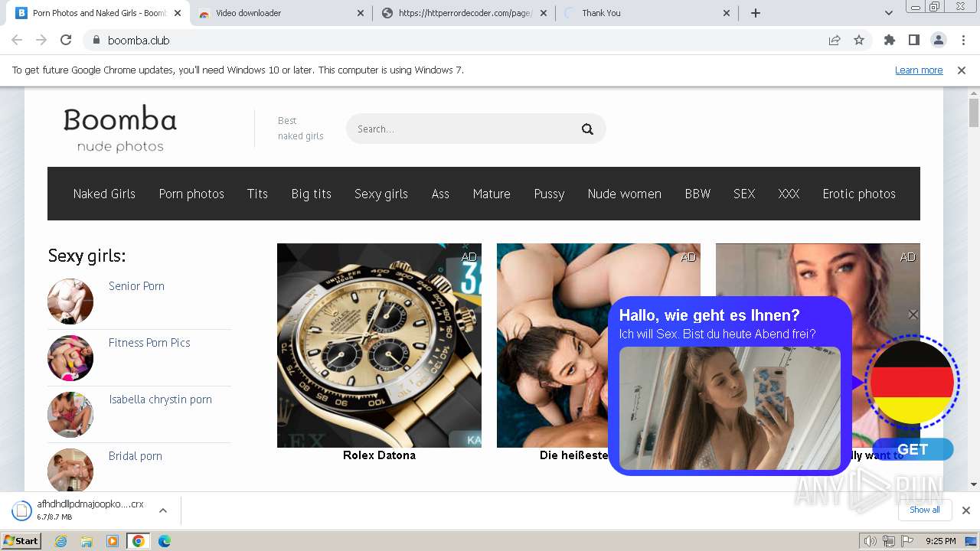Screen dimensions: 980x551
Task: Click the German flag icon in the popup
Action: coord(912,382)
